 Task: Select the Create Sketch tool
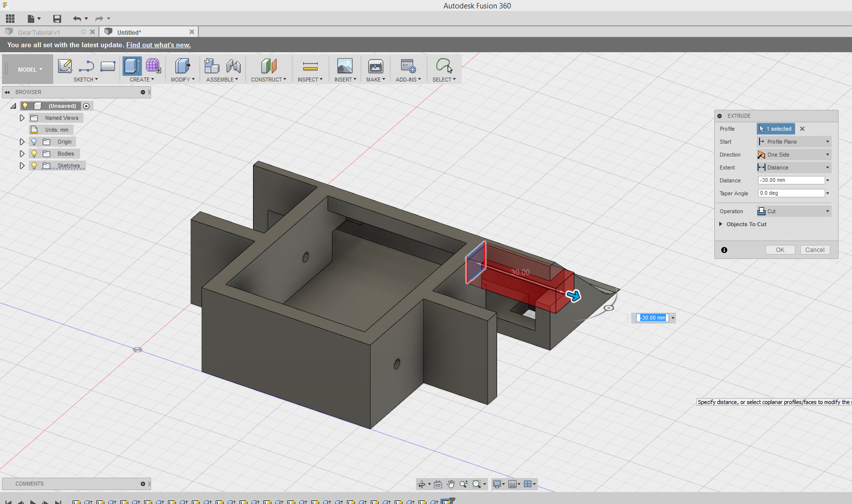coord(65,66)
